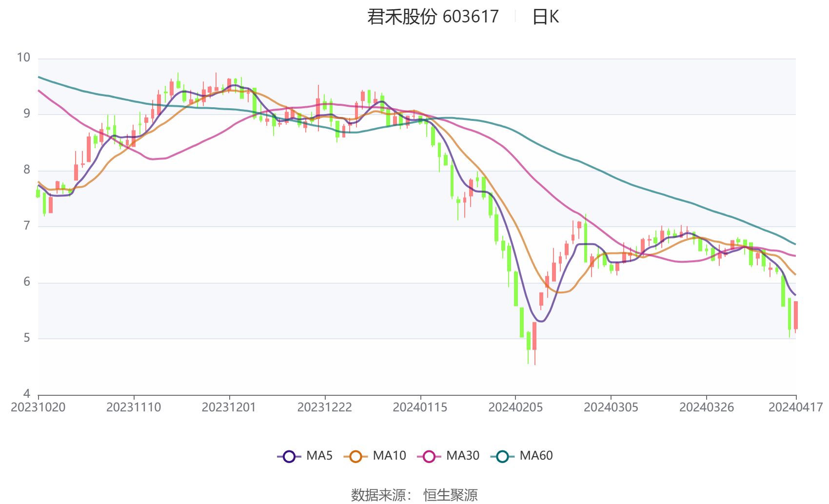The height and width of the screenshot is (504, 829).
Task: Click the 20231110 date axis label
Action: (x=134, y=407)
